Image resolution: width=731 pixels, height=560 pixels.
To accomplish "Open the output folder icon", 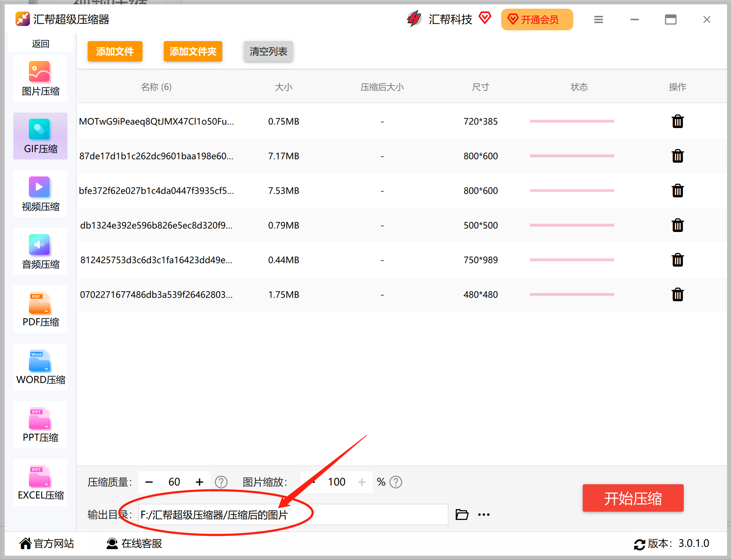I will 462,515.
